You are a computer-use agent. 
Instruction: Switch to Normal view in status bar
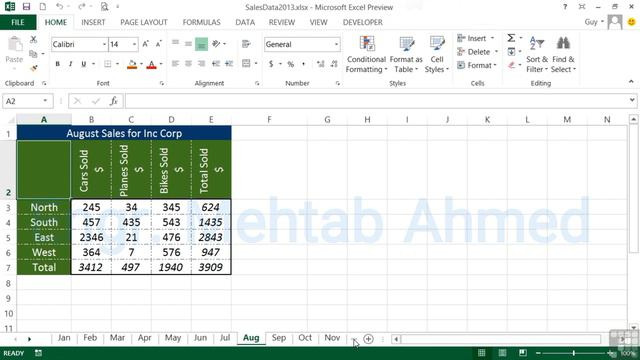(482, 353)
